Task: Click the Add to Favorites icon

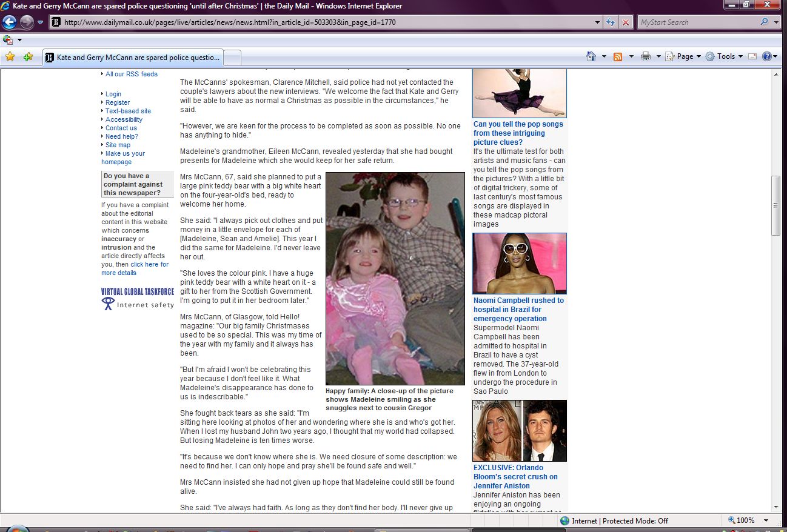Action: click(28, 57)
